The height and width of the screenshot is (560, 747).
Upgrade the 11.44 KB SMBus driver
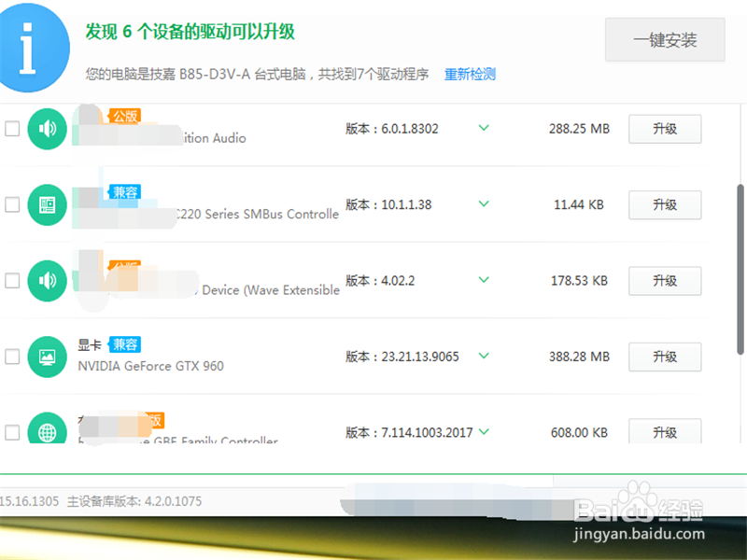(x=665, y=204)
